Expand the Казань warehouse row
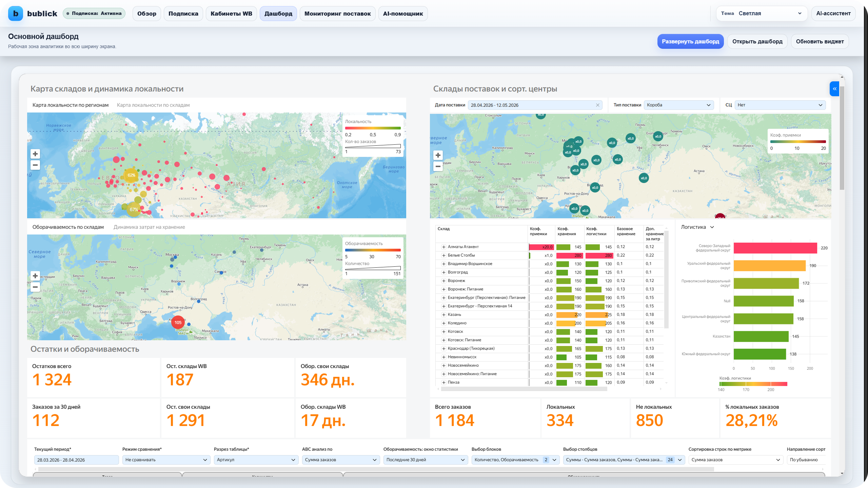Image resolution: width=868 pixels, height=488 pixels. 443,315
